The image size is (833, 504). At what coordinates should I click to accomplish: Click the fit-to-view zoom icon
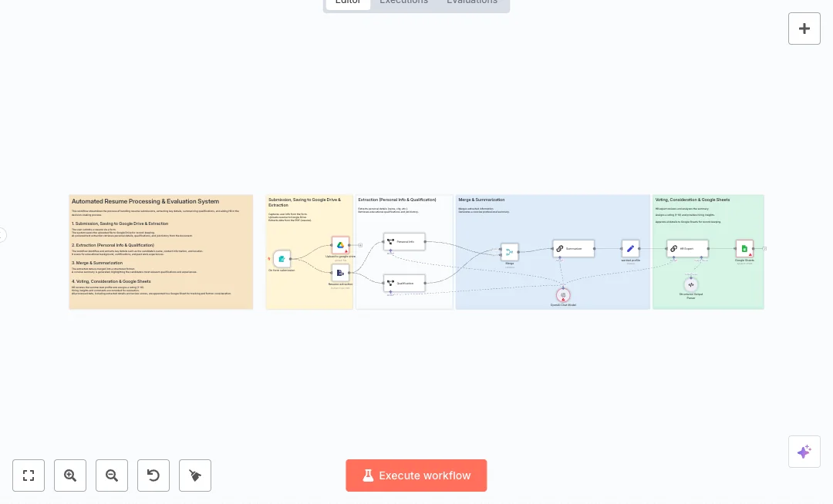click(x=29, y=475)
